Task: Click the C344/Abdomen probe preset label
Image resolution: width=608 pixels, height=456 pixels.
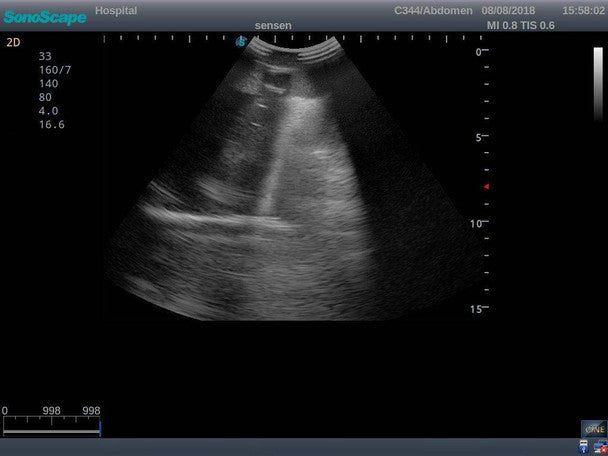Action: [433, 10]
